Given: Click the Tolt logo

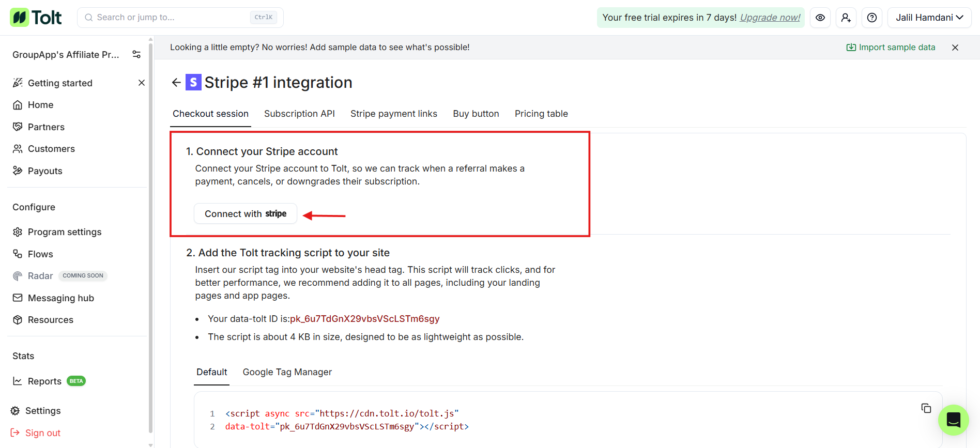Looking at the screenshot, I should coord(36,18).
